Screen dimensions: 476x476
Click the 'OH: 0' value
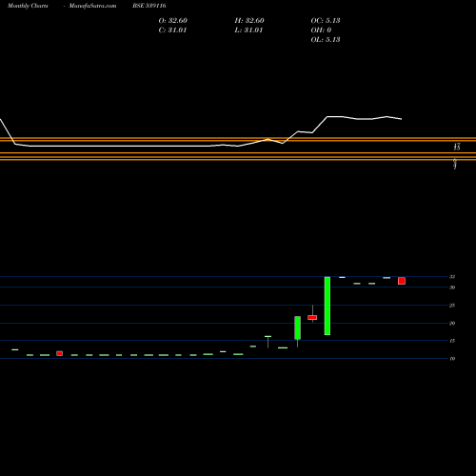pos(321,30)
